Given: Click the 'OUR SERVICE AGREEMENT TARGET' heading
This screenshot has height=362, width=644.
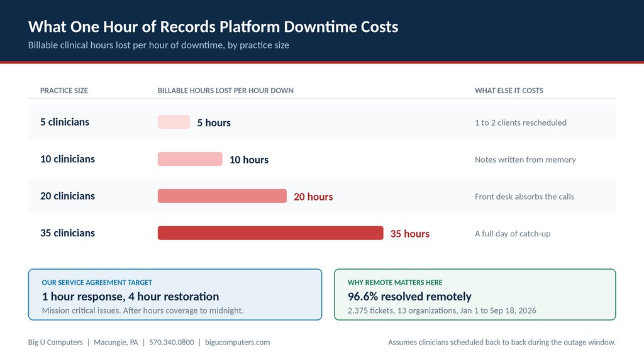Looking at the screenshot, I should [x=97, y=282].
